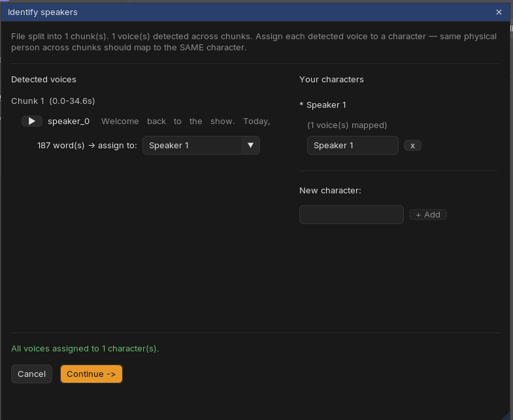Click the + Add character button
513x420 pixels.
428,215
